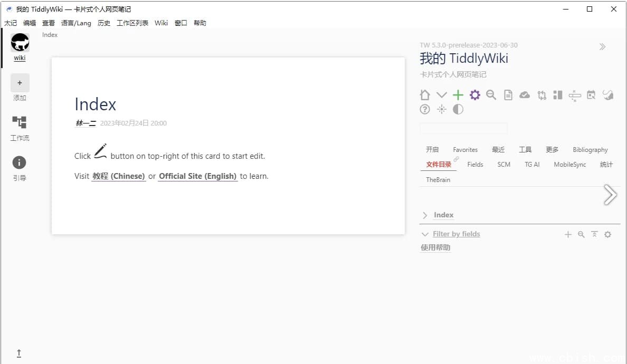The width and height of the screenshot is (627, 364).
Task: Expand the Index entry in sidebar
Action: (426, 215)
